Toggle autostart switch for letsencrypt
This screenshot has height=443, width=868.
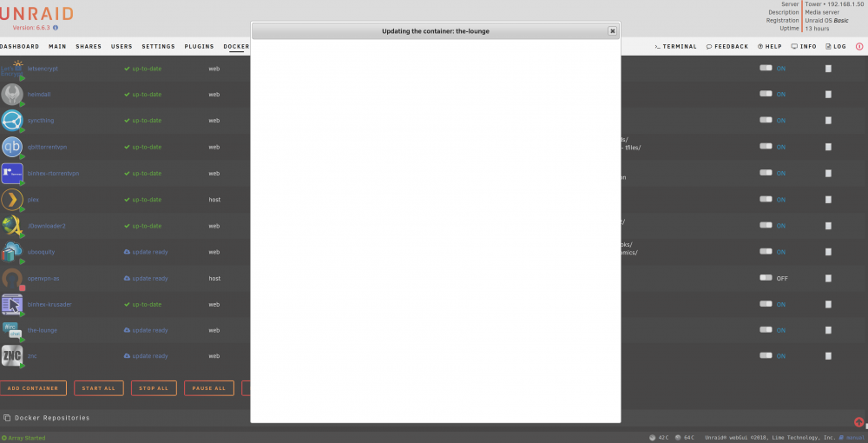point(766,68)
